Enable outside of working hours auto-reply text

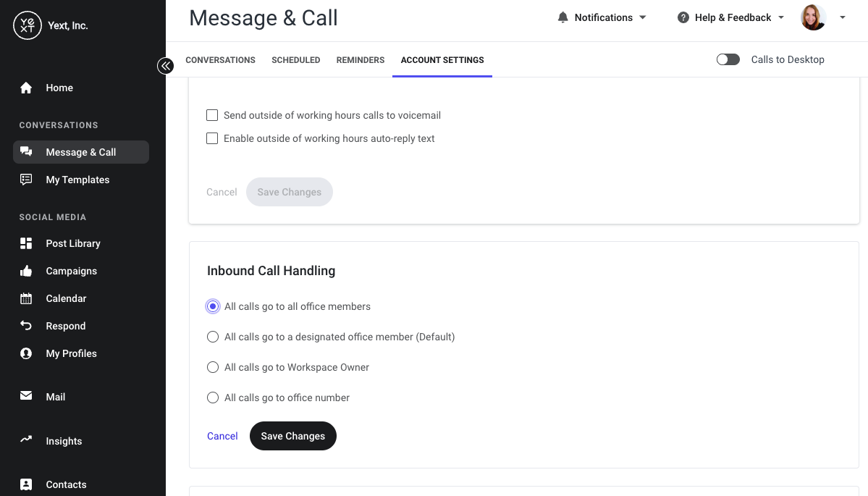212,138
